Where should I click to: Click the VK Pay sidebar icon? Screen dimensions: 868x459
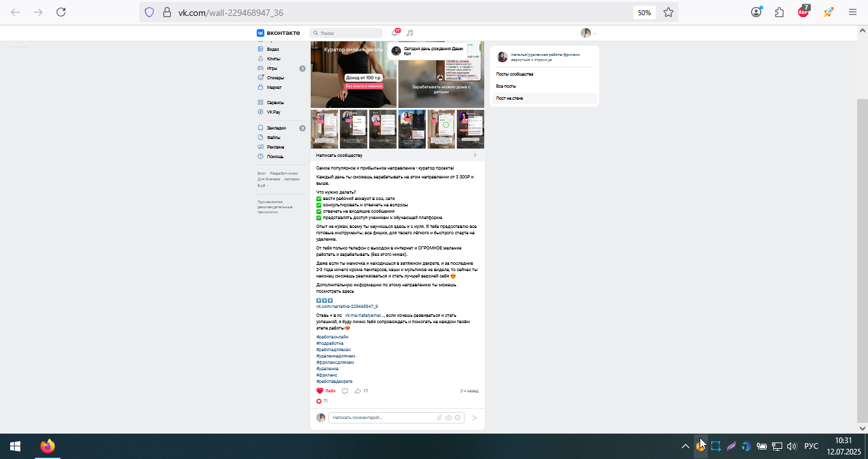261,112
